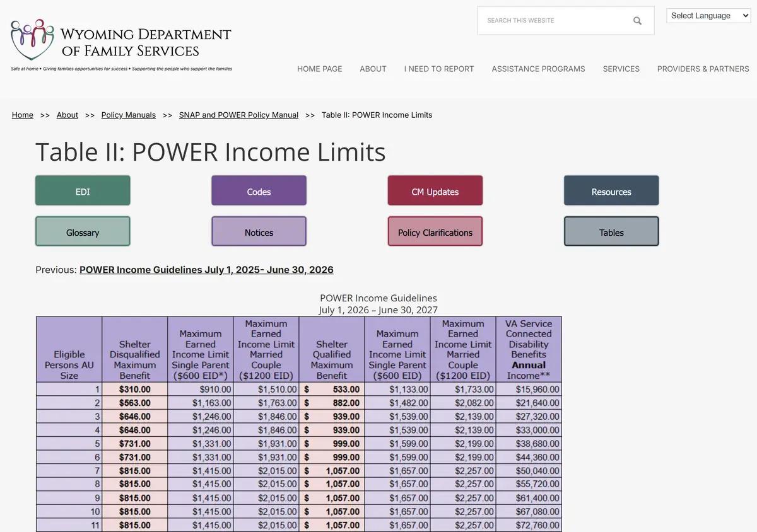Select the $72,760.00 cell
The image size is (757, 532).
point(529,525)
